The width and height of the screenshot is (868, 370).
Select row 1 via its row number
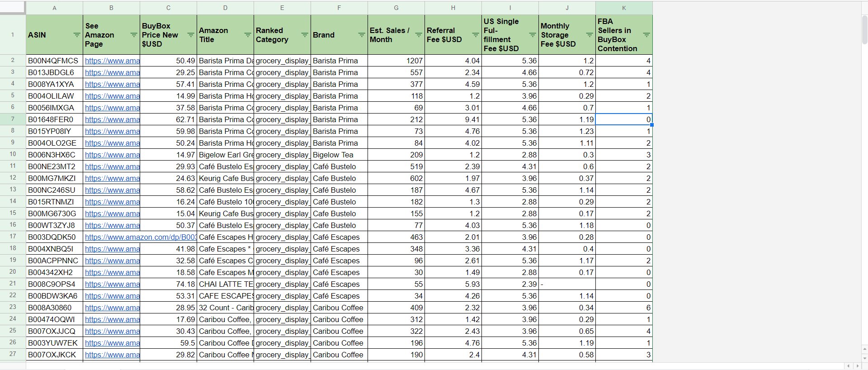click(x=13, y=35)
